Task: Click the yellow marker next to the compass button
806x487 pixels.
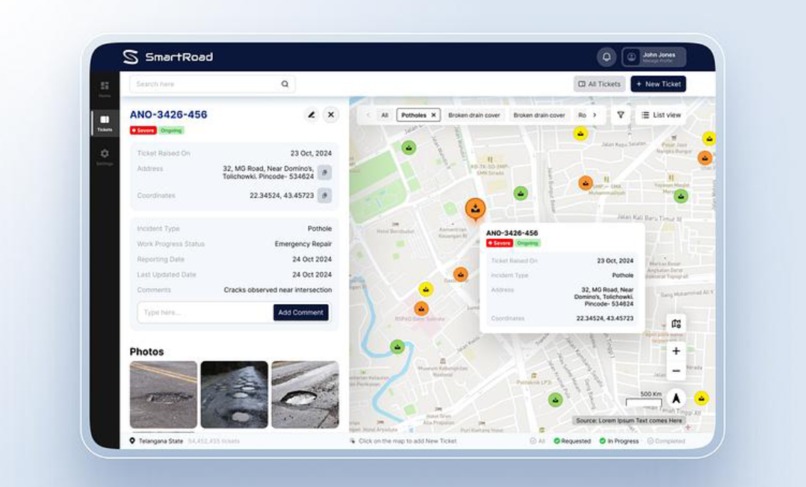Action: pyautogui.click(x=701, y=398)
